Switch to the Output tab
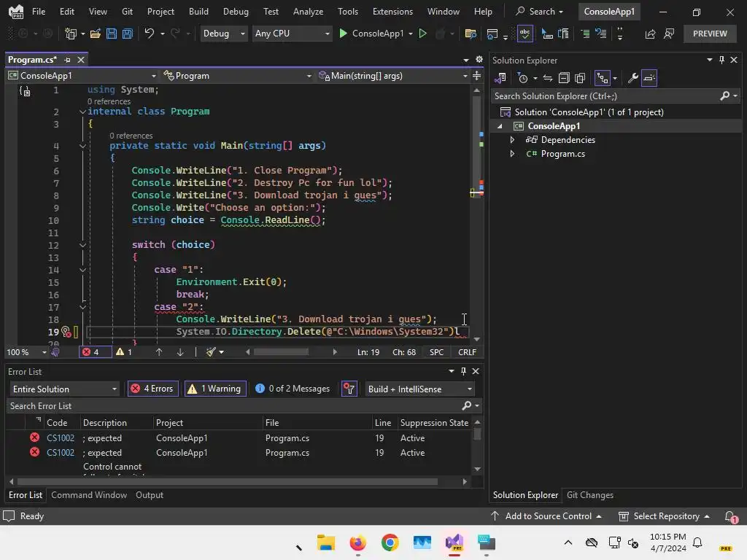Image resolution: width=747 pixels, height=560 pixels. point(149,495)
